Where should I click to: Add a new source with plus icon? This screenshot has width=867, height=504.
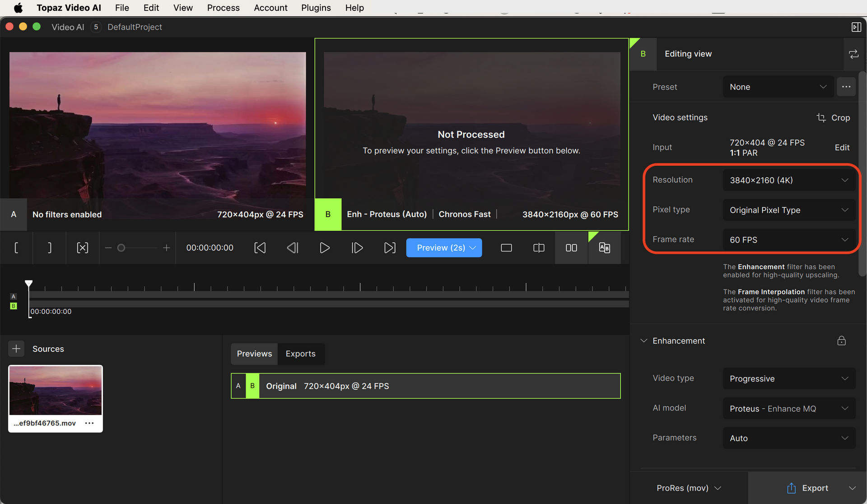[16, 349]
